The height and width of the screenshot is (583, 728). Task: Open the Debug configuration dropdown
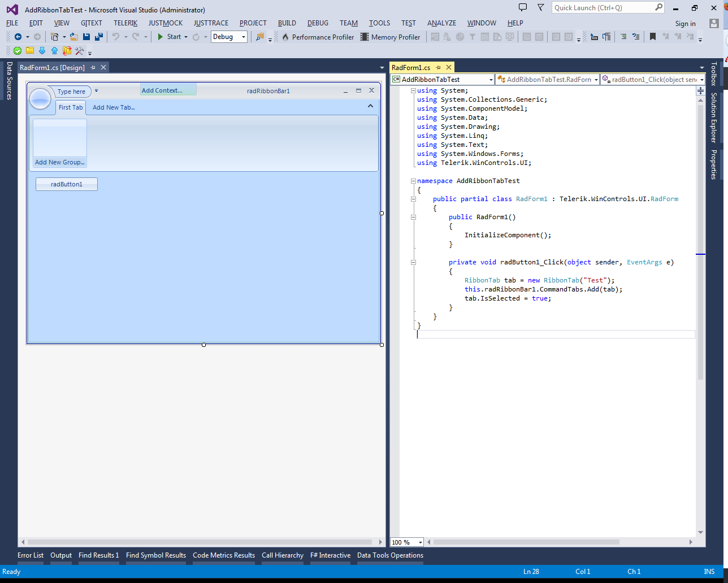(244, 37)
